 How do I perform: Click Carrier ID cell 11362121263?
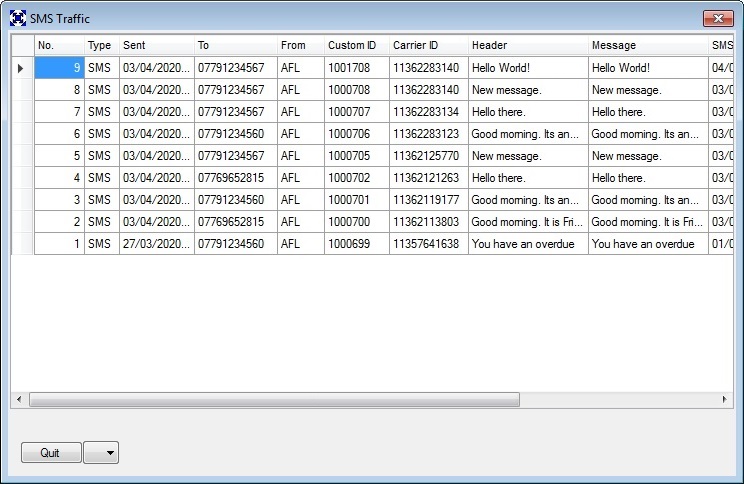[429, 177]
